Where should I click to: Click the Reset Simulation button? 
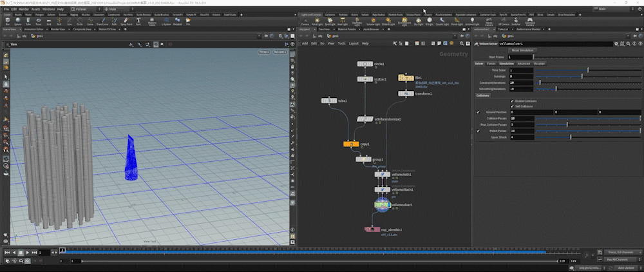click(522, 50)
